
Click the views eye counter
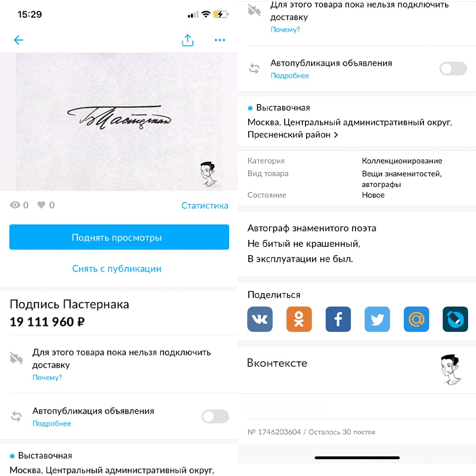(19, 205)
